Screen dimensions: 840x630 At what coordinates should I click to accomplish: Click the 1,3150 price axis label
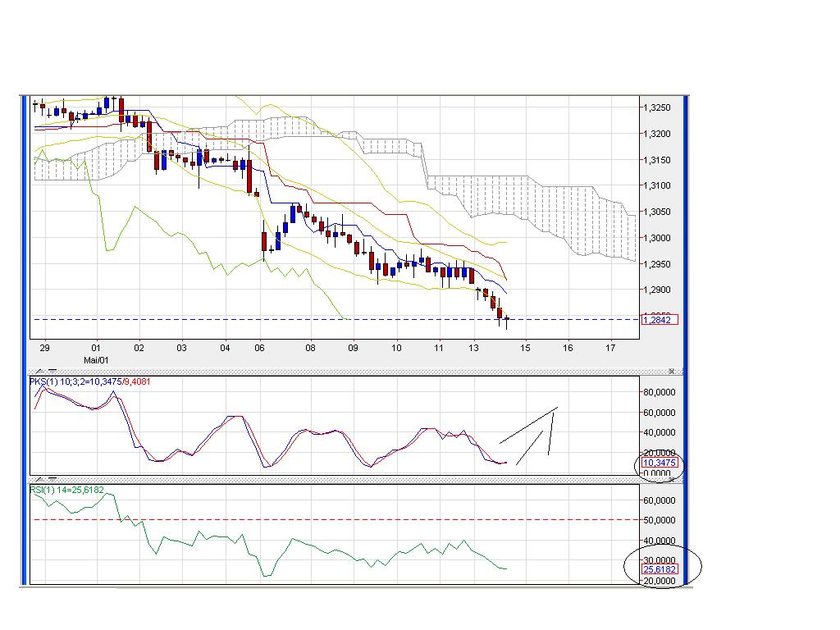coord(657,160)
